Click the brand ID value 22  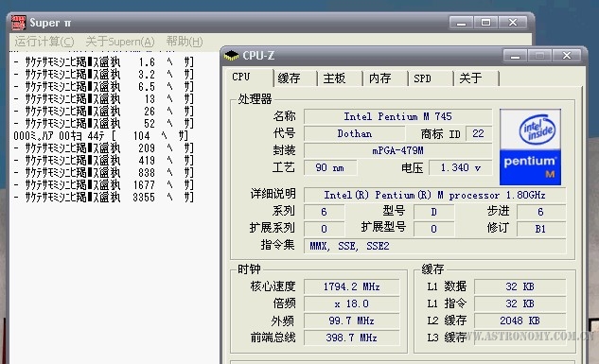[x=479, y=133]
